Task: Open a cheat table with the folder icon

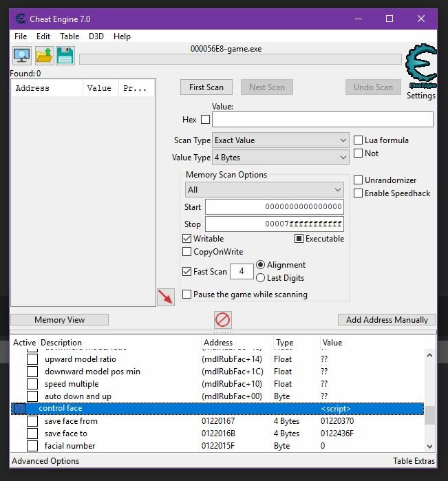Action: pos(45,56)
